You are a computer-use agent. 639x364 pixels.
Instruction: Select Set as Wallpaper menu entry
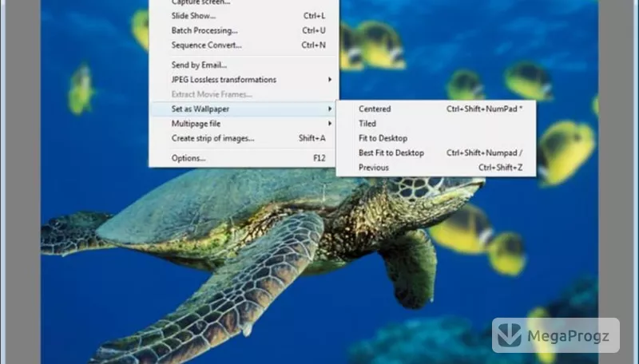coord(244,109)
